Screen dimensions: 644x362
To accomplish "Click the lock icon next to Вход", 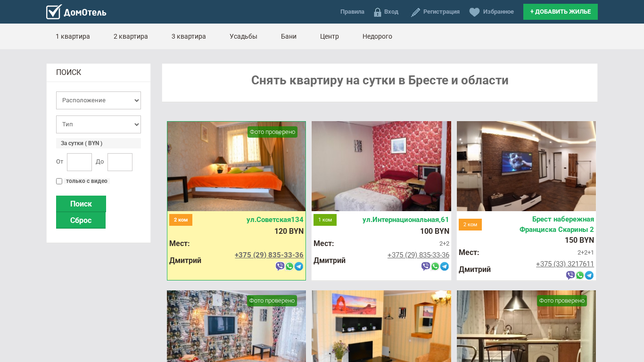I will point(377,12).
